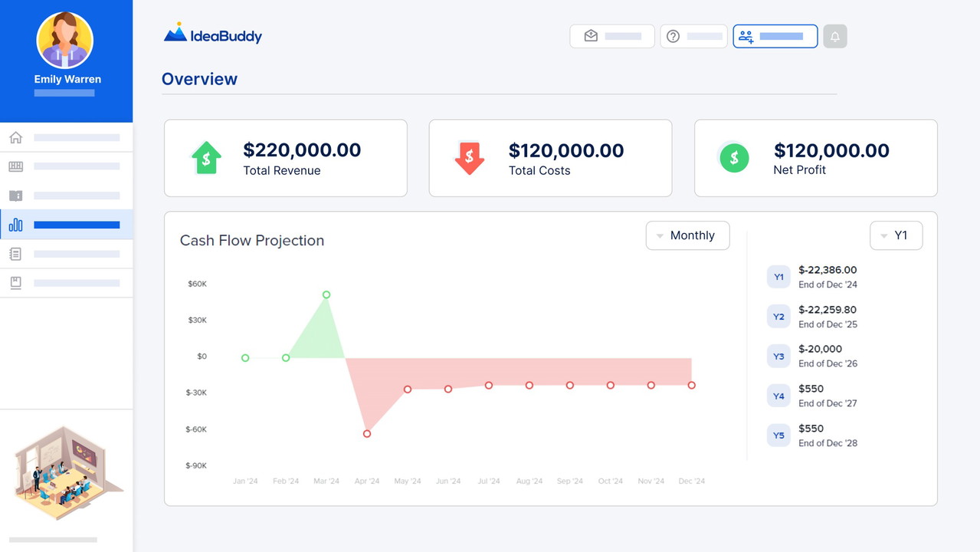This screenshot has width=980, height=552.
Task: Select the Y5 year badge
Action: [778, 435]
